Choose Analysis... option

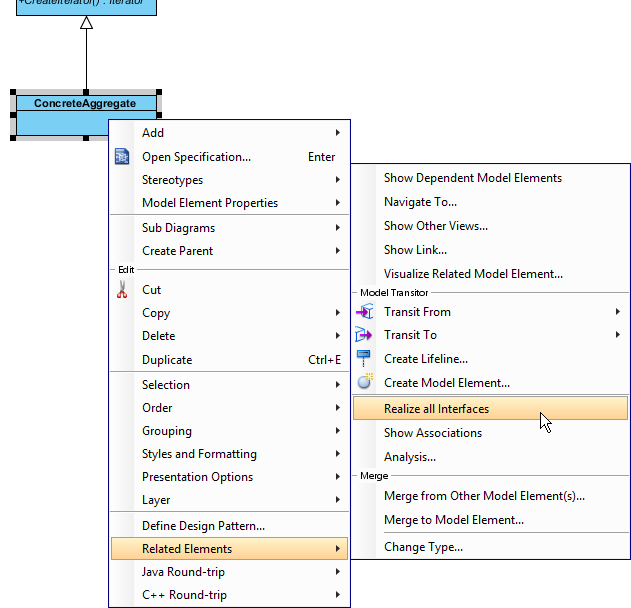coord(491,457)
